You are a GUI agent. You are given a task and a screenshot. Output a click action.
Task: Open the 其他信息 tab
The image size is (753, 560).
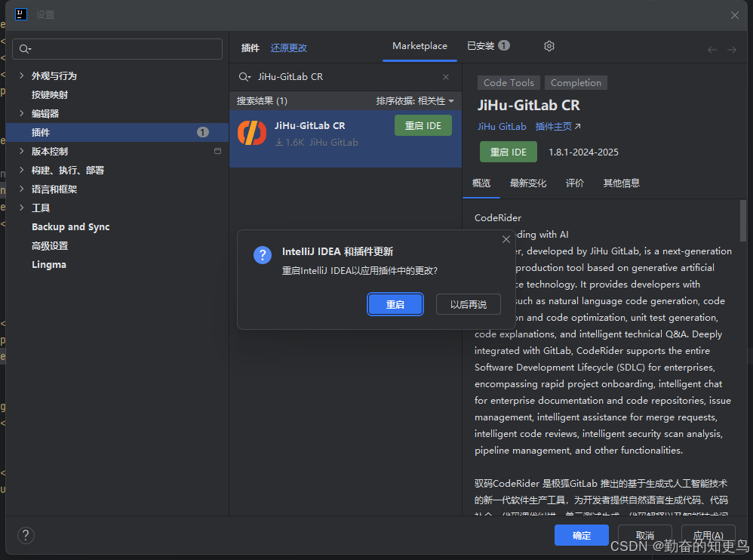(622, 183)
